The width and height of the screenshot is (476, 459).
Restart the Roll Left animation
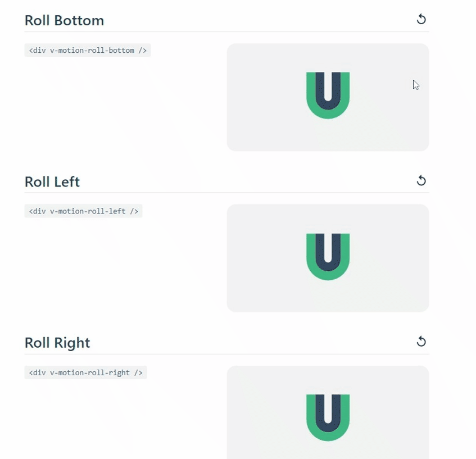coord(421,180)
